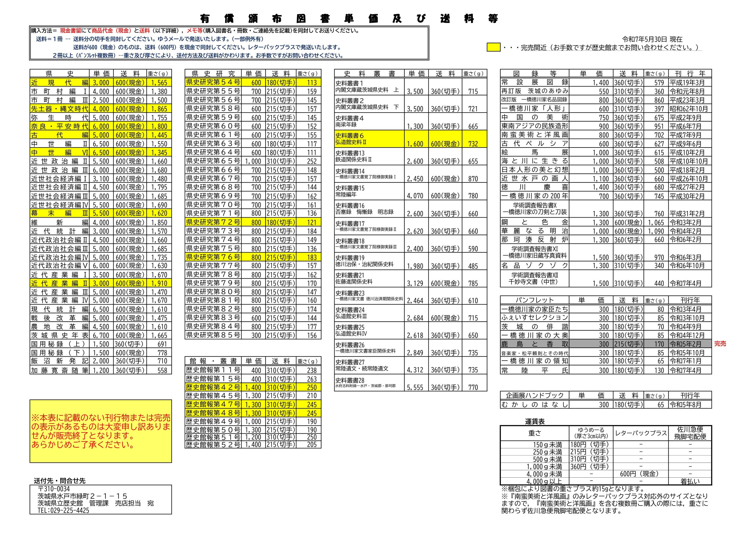Select 県史研究第５４号 row
Screen dimensions: 756x535
tap(253, 82)
